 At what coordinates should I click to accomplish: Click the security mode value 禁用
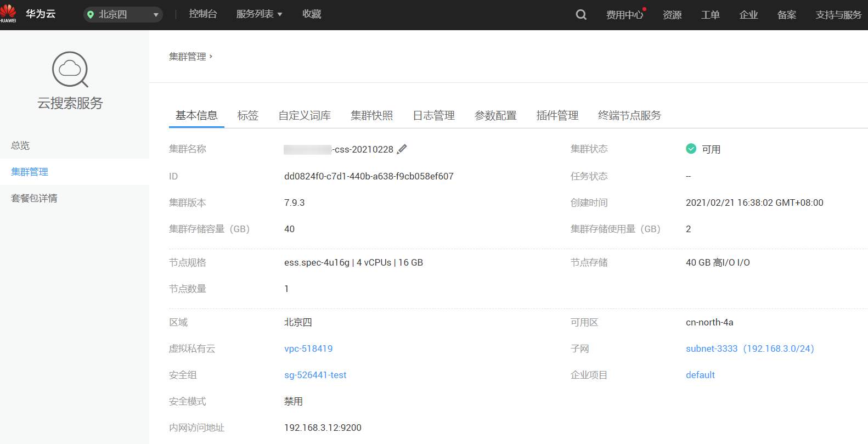point(294,401)
